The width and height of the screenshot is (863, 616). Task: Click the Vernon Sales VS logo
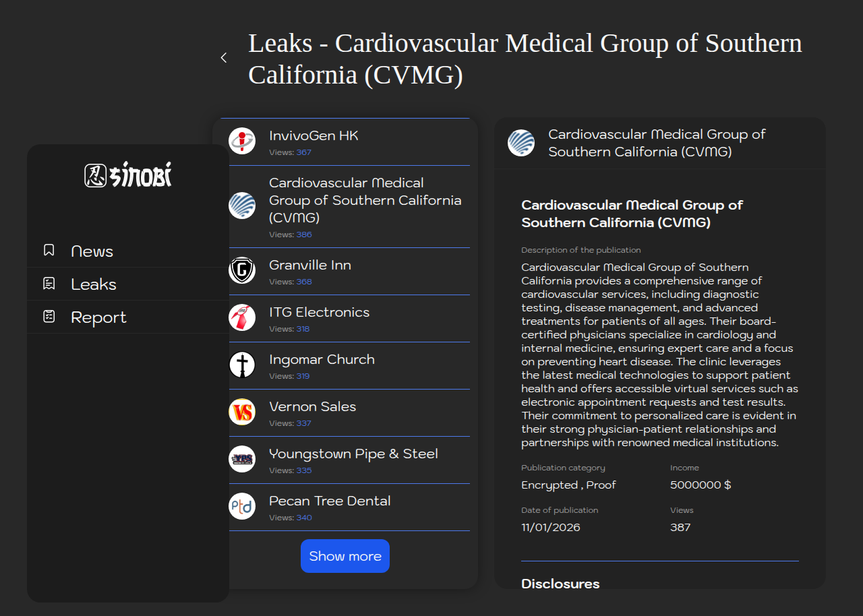click(x=242, y=412)
